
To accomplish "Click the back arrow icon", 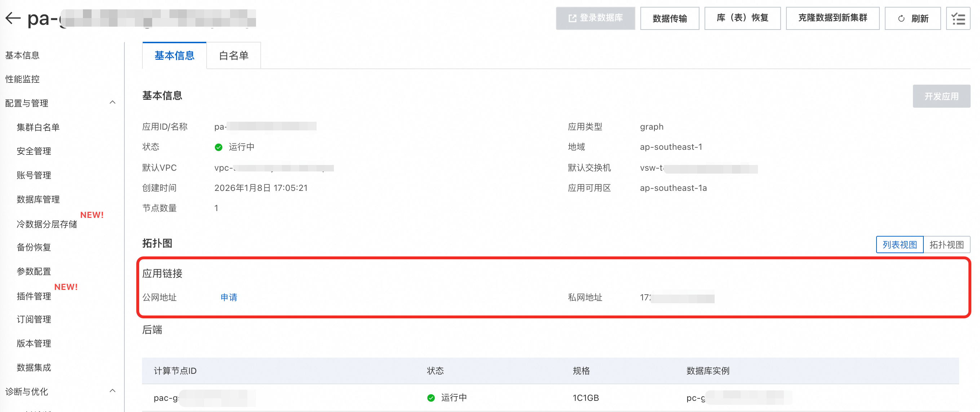I will 13,18.
